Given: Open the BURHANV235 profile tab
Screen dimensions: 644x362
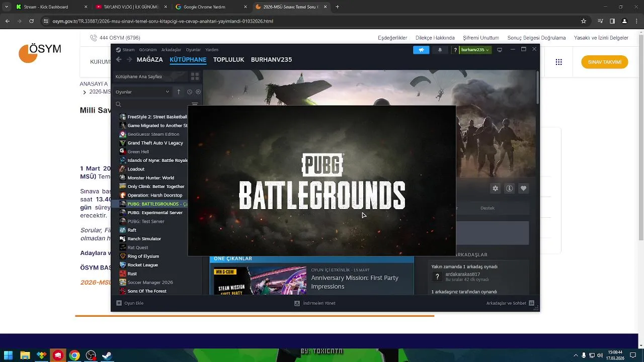Looking at the screenshot, I should coord(271,59).
